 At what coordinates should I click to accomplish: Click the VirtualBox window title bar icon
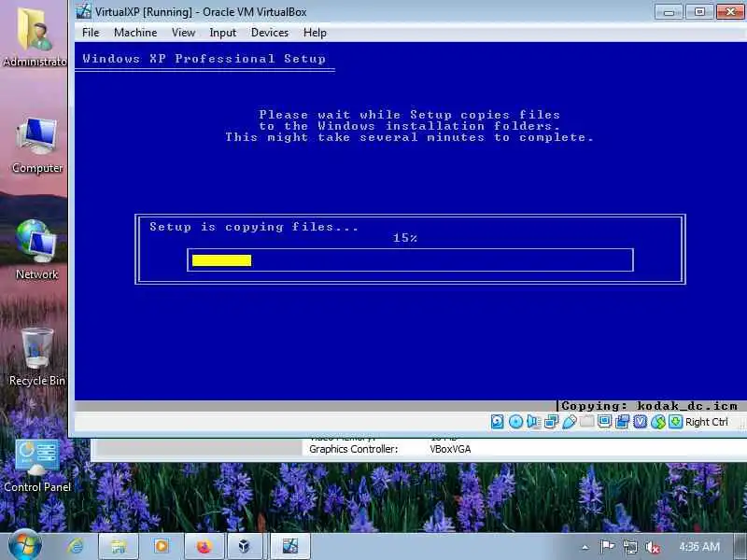pyautogui.click(x=83, y=11)
